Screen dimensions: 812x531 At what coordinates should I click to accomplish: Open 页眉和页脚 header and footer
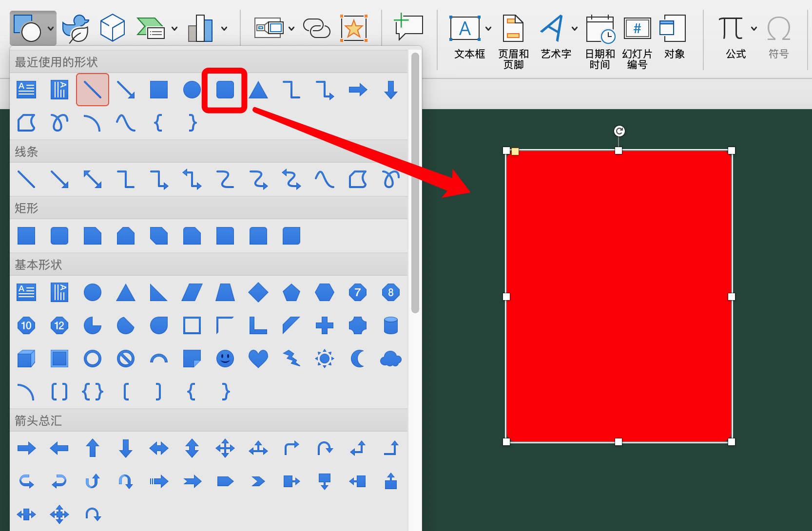(x=513, y=42)
